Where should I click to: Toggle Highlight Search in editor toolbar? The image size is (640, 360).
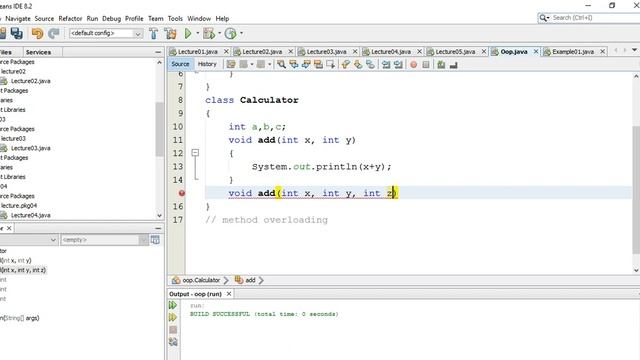(318, 64)
